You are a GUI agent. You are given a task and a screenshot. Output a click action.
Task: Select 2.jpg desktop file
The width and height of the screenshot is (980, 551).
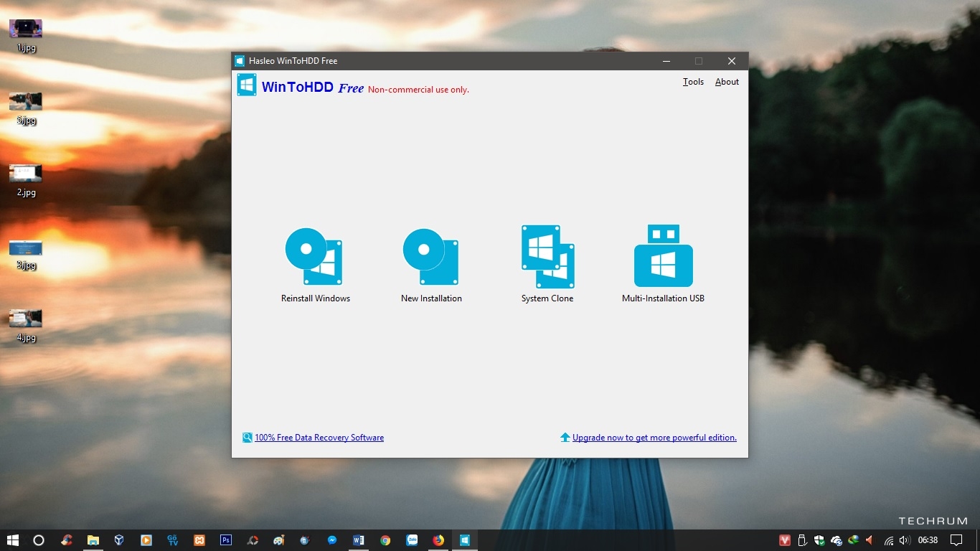click(26, 181)
